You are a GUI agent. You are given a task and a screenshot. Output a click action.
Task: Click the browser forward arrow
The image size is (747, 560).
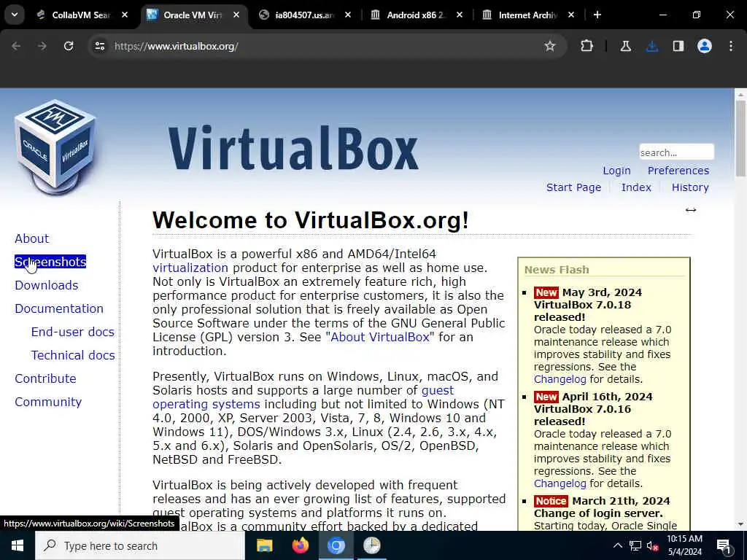(42, 46)
